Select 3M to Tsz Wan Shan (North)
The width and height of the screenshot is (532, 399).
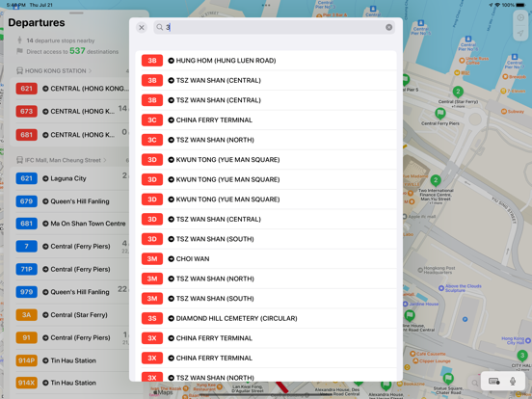[x=266, y=279]
